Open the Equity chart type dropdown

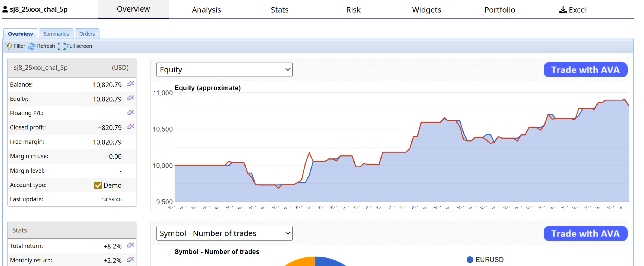click(x=224, y=69)
